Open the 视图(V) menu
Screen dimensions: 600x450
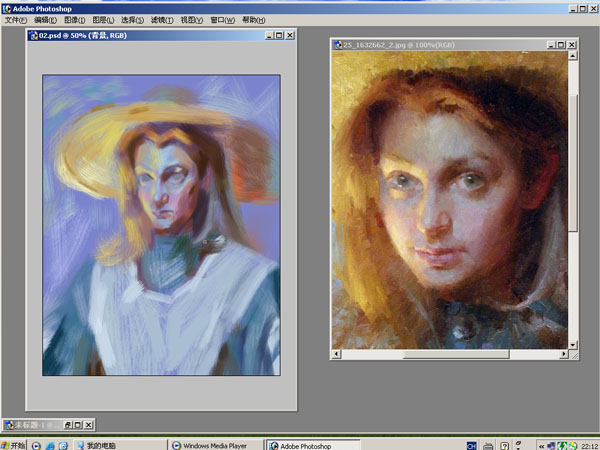191,20
